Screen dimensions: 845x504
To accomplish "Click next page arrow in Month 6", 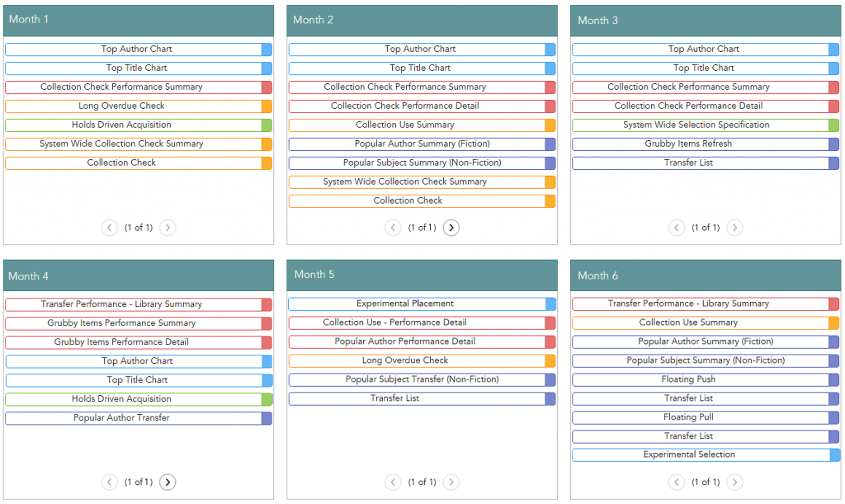I will 734,483.
